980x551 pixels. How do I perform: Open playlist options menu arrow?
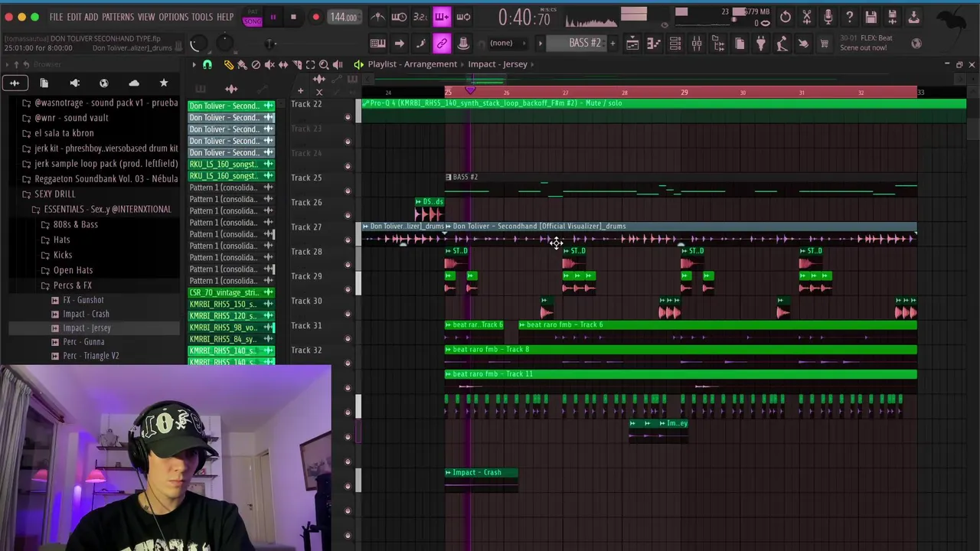click(194, 65)
